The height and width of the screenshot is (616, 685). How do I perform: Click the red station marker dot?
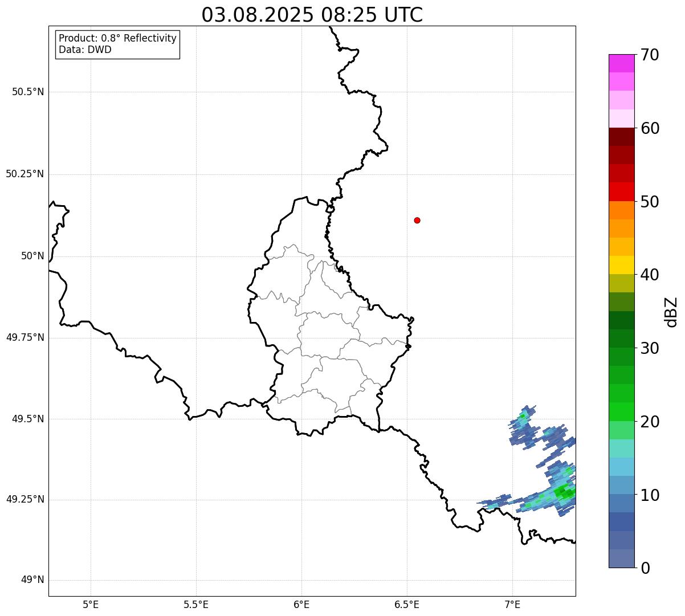click(417, 220)
